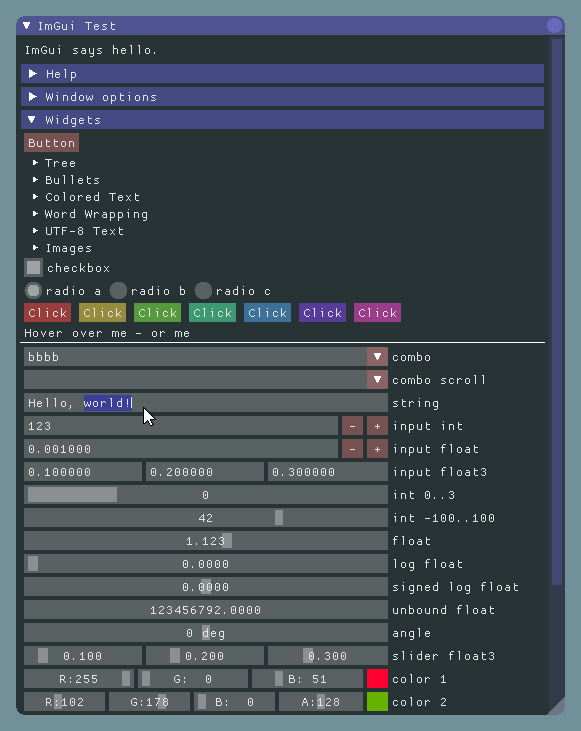Open the green color 2 swatch
The width and height of the screenshot is (581, 731).
(377, 702)
